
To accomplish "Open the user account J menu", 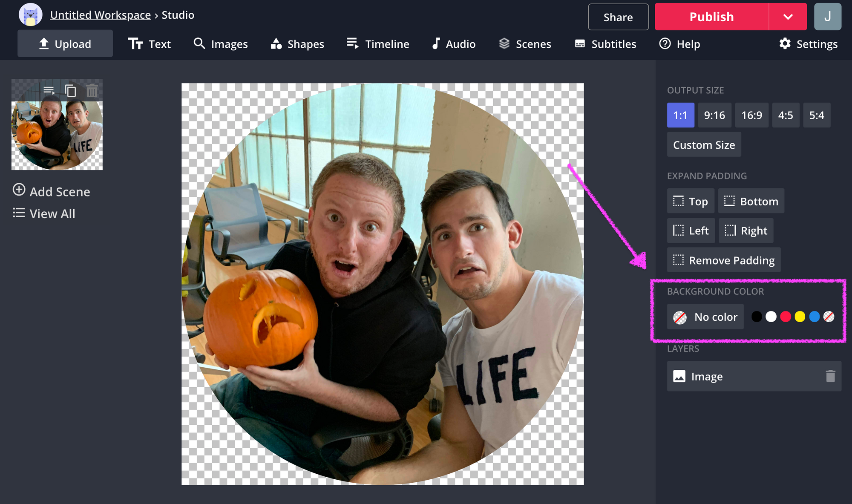I will (827, 17).
